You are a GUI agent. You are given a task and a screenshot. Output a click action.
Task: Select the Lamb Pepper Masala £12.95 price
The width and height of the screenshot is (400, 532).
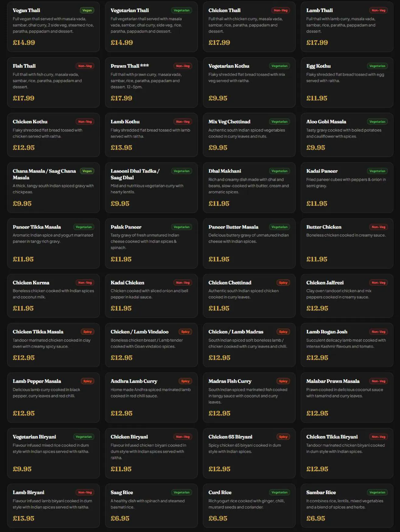[x=24, y=413]
